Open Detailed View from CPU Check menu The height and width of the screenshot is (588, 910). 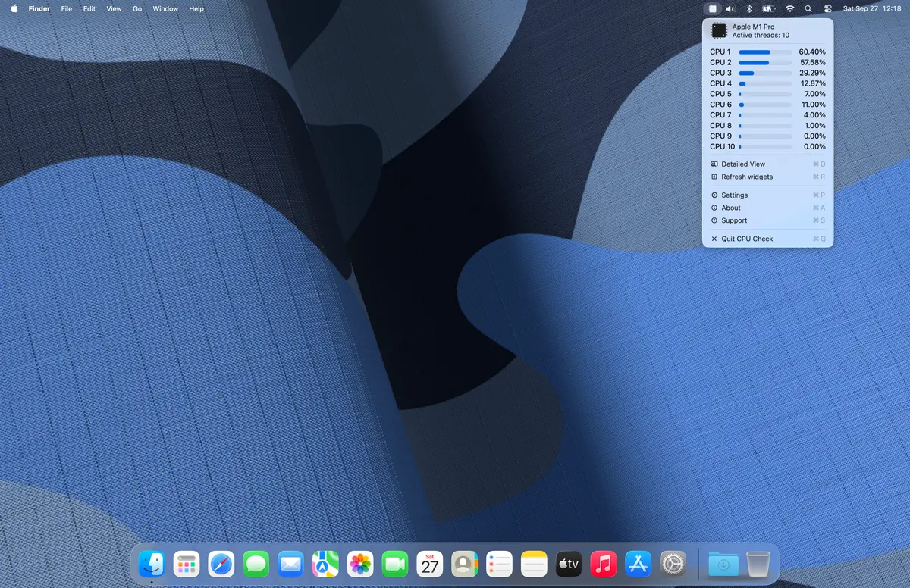click(743, 164)
